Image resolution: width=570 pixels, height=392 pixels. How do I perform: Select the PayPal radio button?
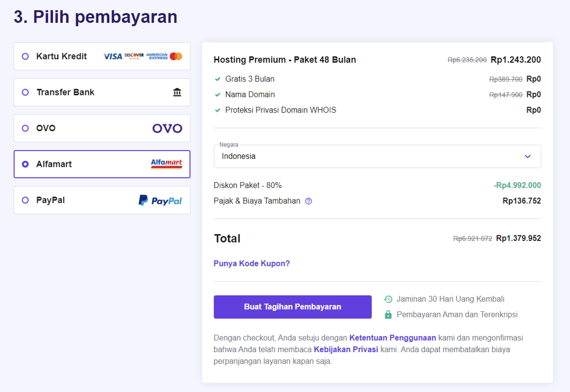tap(25, 200)
